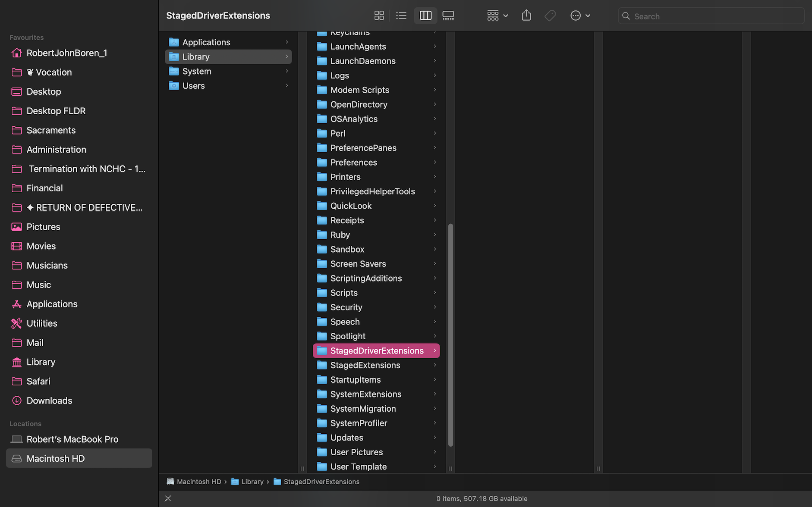The width and height of the screenshot is (812, 507).
Task: Select System folder in first column
Action: (228, 71)
